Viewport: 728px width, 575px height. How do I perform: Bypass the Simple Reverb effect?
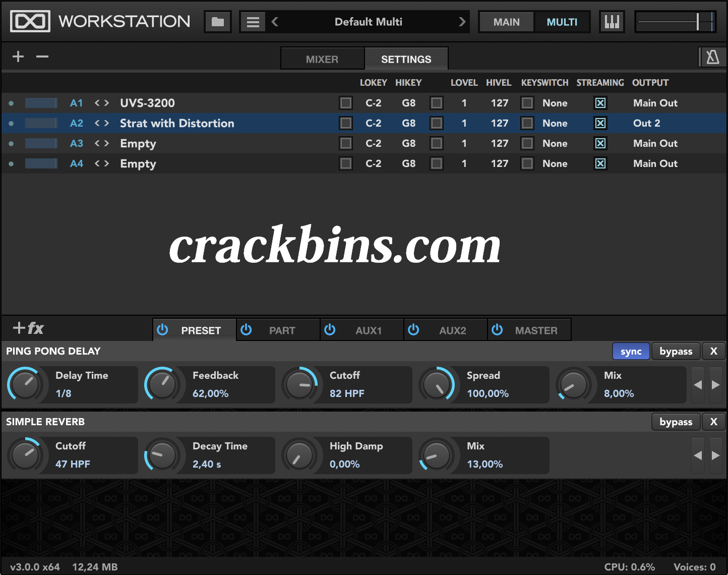(x=676, y=422)
